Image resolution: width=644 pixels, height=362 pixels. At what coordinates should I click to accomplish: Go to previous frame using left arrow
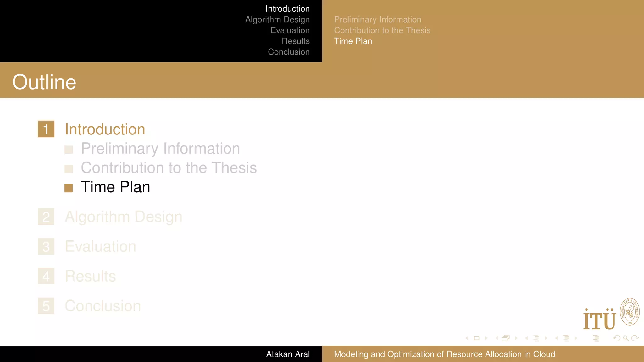tap(497, 338)
